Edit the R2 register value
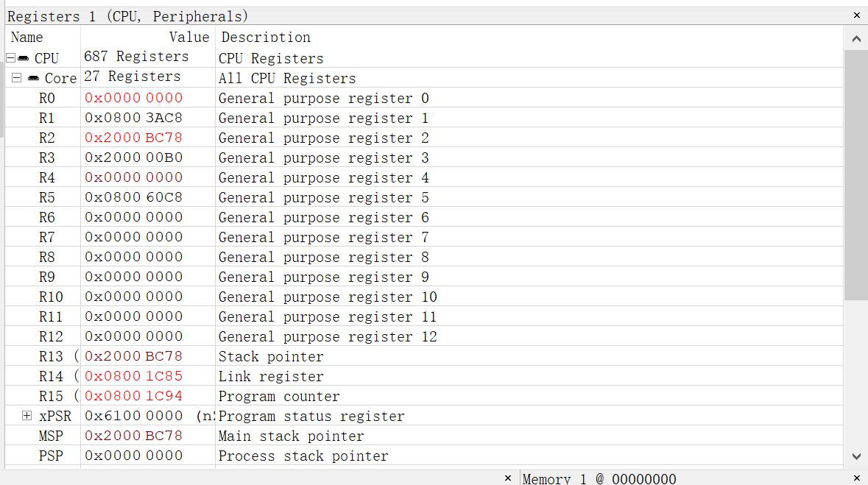Image resolution: width=868 pixels, height=485 pixels. pyautogui.click(x=133, y=138)
